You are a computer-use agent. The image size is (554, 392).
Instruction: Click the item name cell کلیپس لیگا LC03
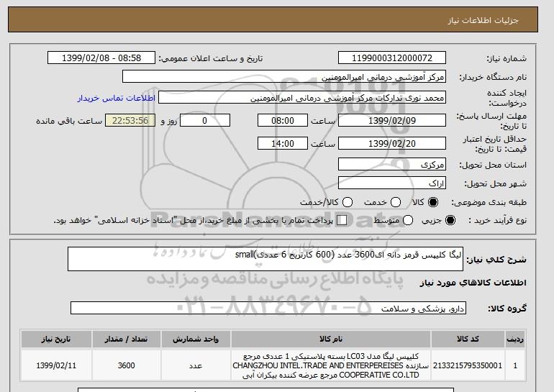[331, 365]
